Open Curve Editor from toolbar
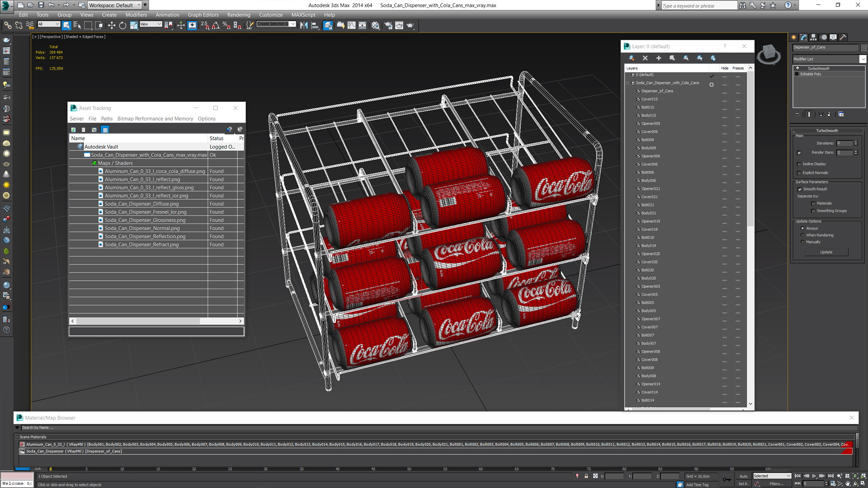 (x=352, y=25)
